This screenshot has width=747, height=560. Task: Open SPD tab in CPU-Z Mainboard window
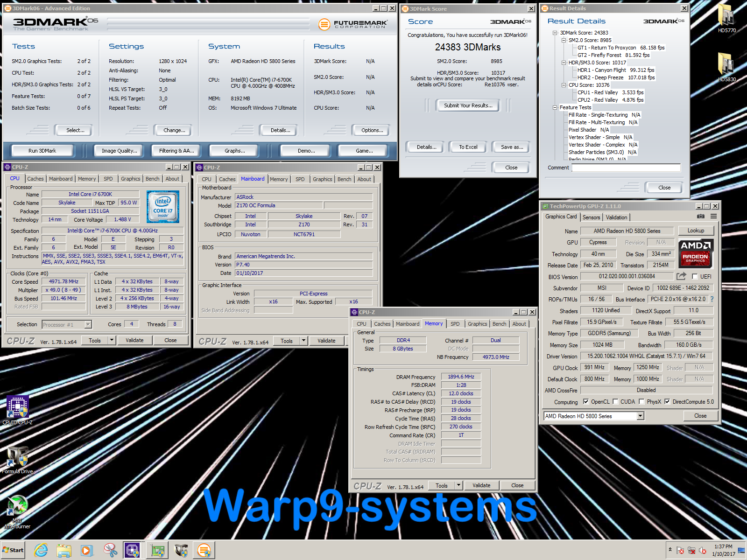click(x=300, y=179)
